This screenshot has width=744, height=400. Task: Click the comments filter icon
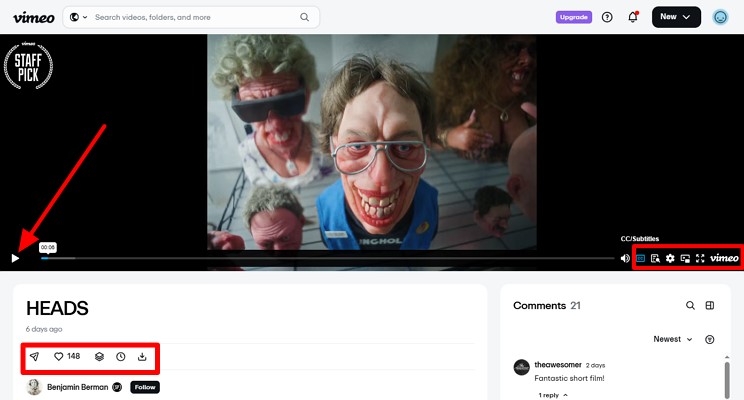pos(710,339)
